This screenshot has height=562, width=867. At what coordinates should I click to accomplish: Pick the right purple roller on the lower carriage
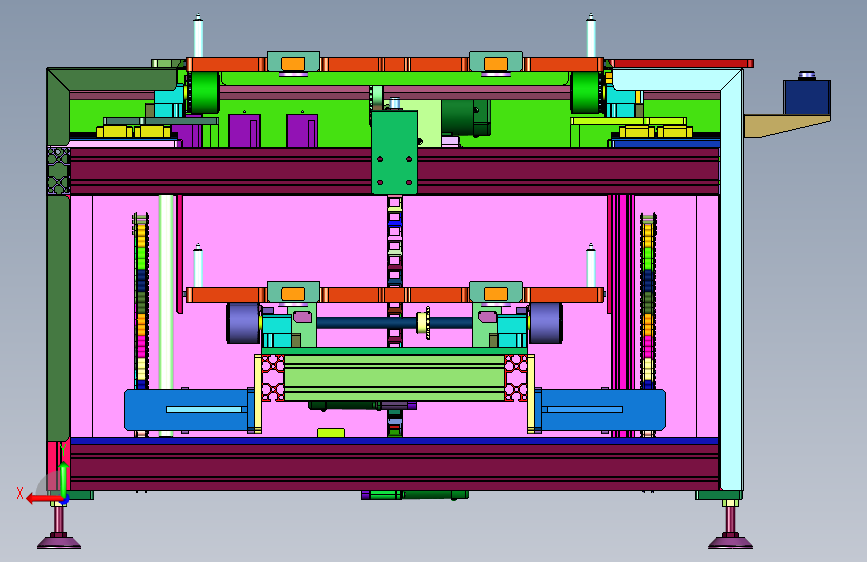(x=546, y=322)
